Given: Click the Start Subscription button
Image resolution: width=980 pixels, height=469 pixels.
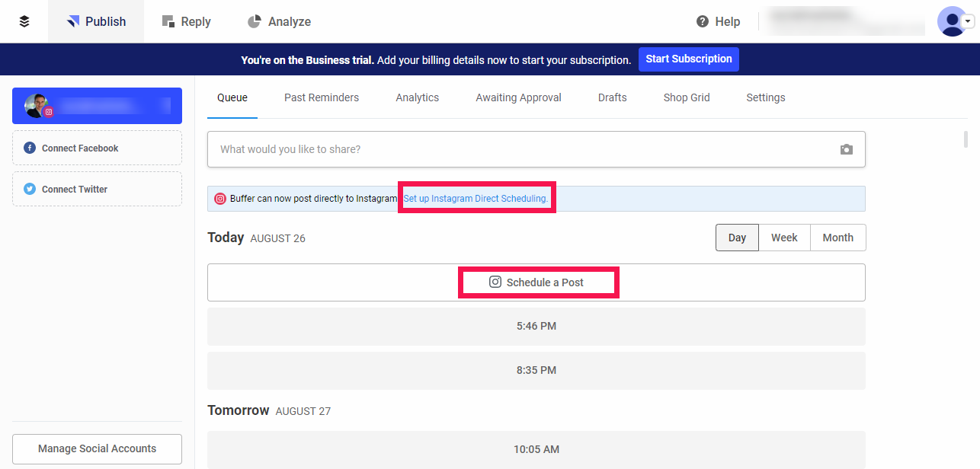Looking at the screenshot, I should pyautogui.click(x=688, y=59).
